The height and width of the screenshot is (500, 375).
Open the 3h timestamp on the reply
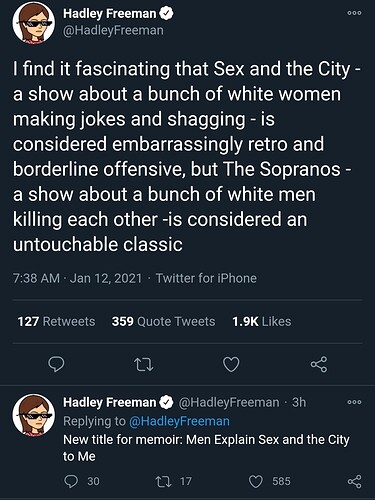[299, 402]
